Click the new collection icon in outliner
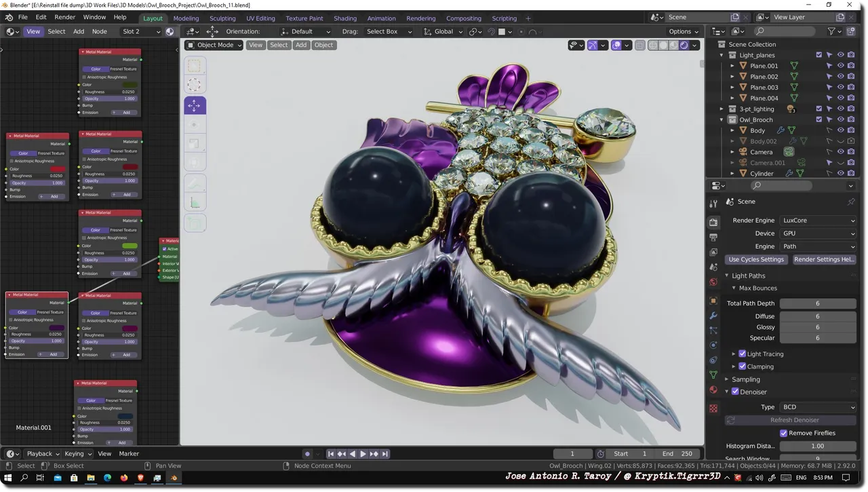 851,31
